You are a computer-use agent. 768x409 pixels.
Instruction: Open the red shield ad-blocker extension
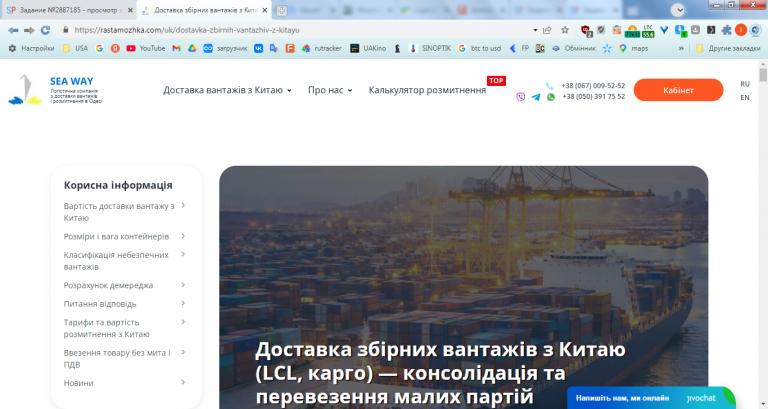586,31
